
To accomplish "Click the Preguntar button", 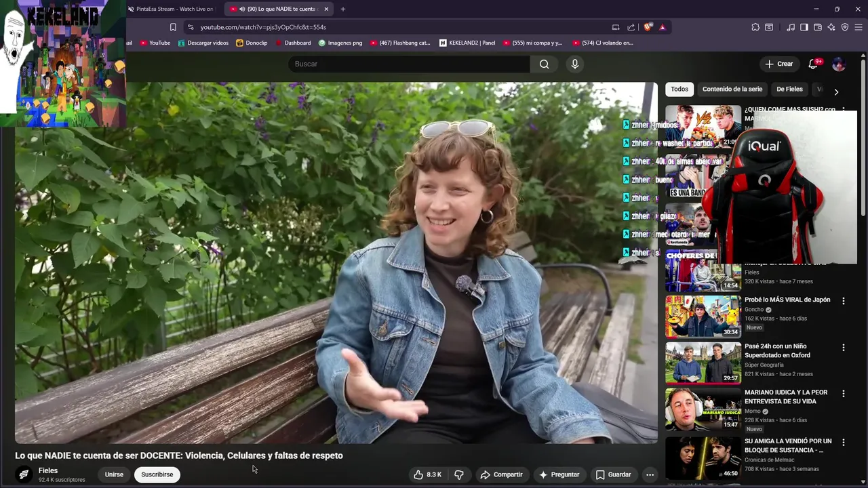I will [x=559, y=474].
